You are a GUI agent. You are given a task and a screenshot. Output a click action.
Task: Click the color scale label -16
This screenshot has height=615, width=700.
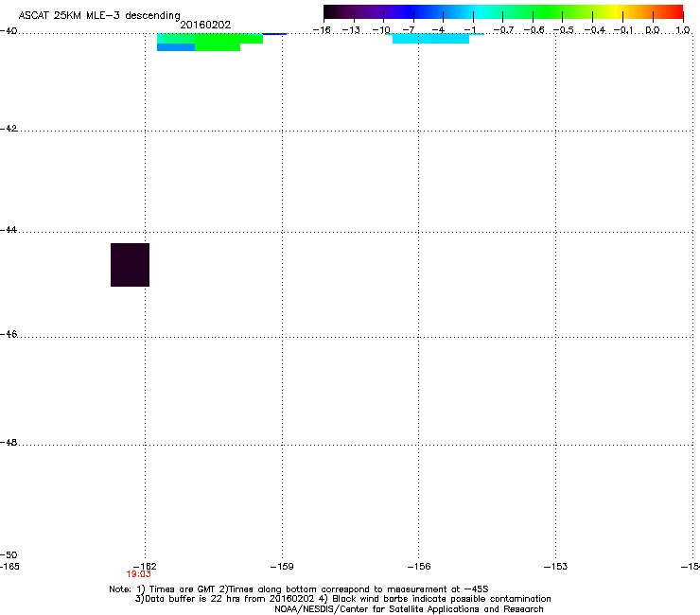point(322,30)
